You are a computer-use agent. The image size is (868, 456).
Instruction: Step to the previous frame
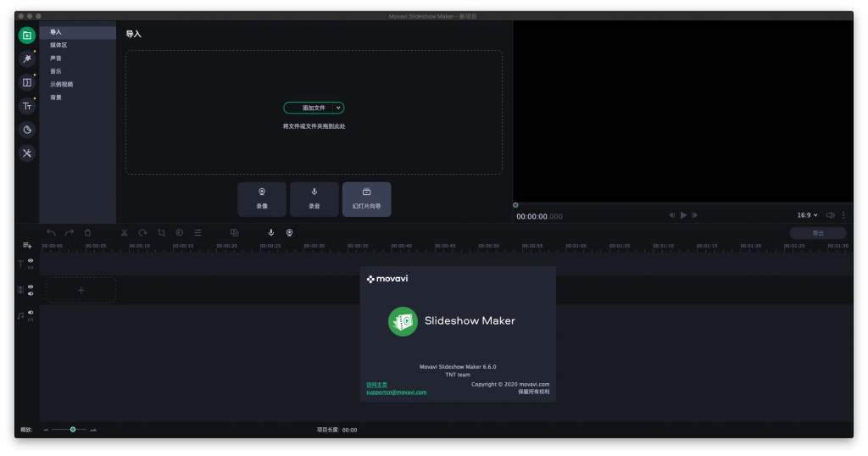point(671,215)
